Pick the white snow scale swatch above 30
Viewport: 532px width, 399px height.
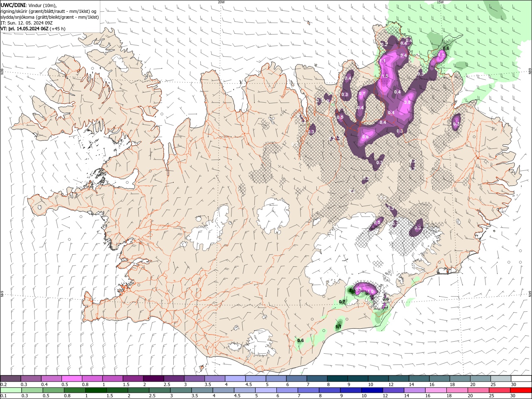tap(521, 378)
